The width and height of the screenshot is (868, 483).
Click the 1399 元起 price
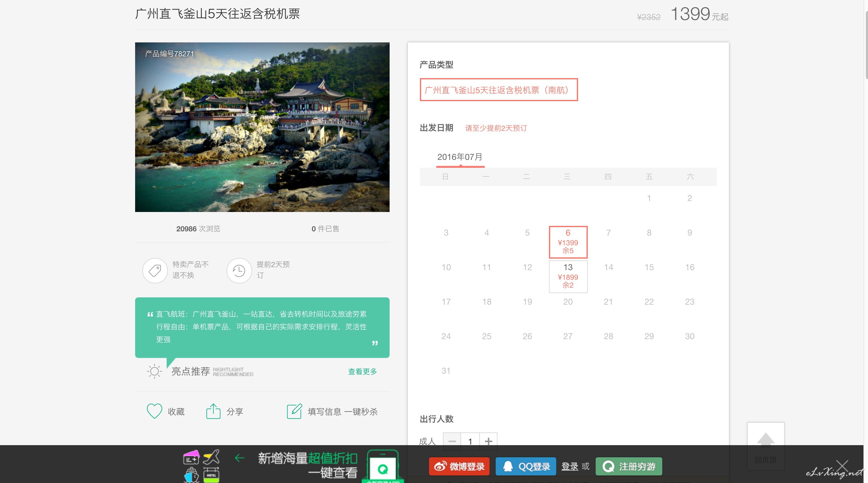tap(700, 14)
